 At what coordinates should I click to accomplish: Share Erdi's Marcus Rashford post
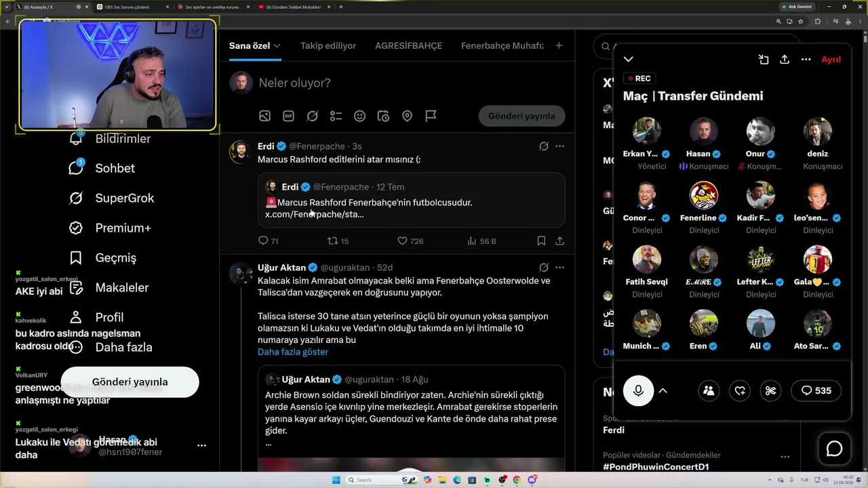[559, 241]
